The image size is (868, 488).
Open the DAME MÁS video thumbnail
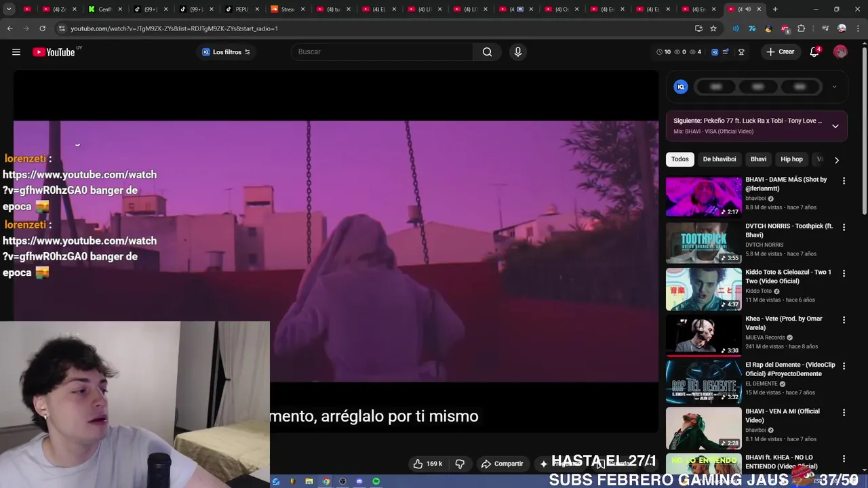(x=704, y=197)
